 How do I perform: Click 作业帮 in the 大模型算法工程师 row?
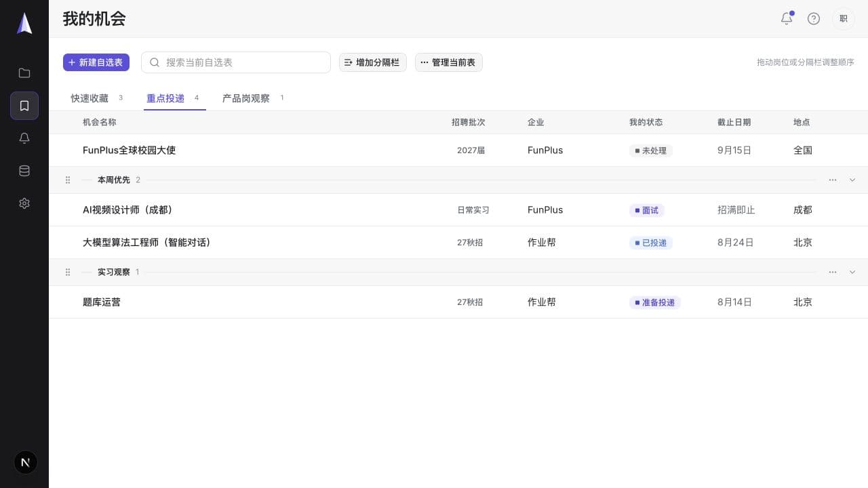pos(542,243)
